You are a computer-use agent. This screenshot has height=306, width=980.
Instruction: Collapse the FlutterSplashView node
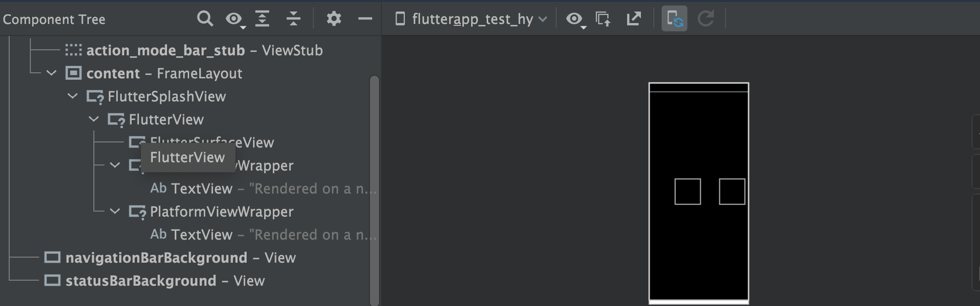73,96
